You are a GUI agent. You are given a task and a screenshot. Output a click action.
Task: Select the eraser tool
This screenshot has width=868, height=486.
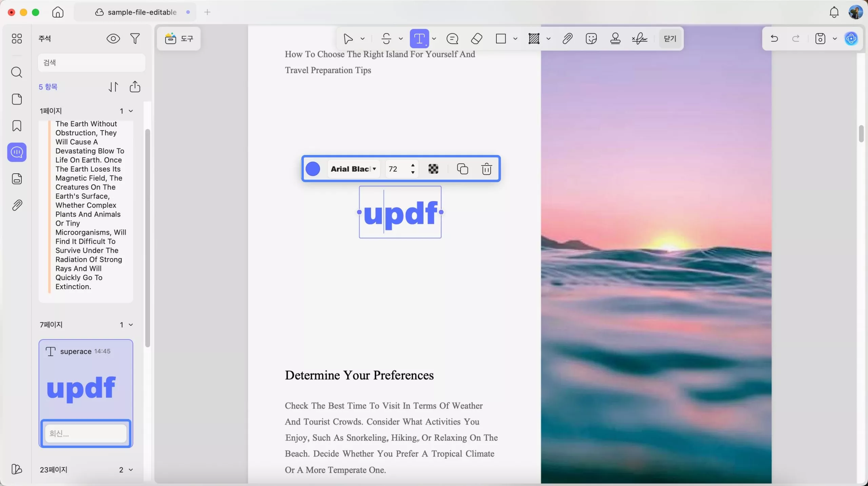pyautogui.click(x=477, y=39)
